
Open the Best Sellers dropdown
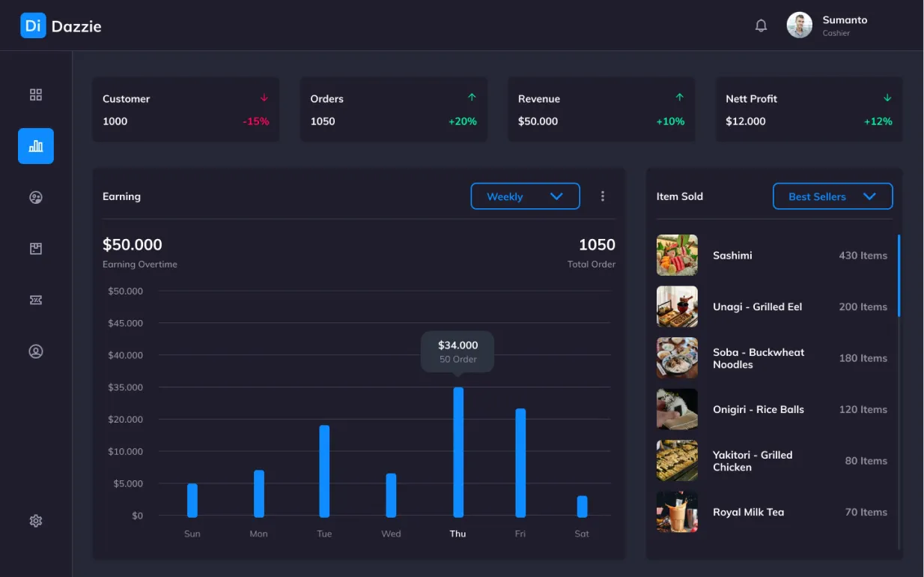coord(833,196)
